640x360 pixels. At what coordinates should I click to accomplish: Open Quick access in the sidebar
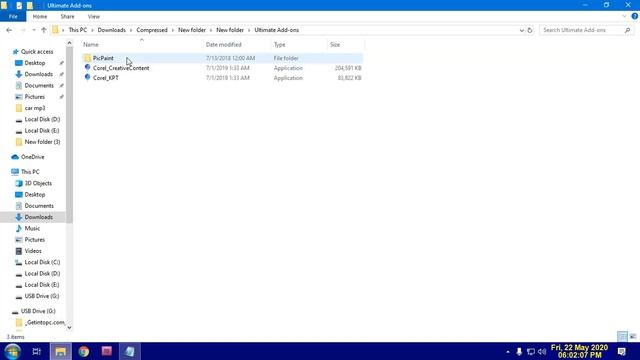pos(37,52)
